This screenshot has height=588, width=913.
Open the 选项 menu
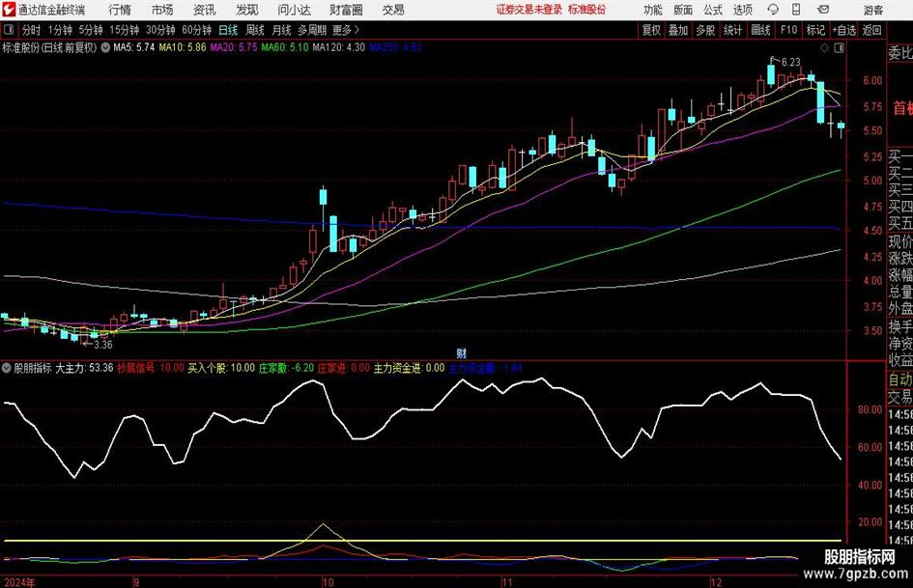[x=742, y=10]
